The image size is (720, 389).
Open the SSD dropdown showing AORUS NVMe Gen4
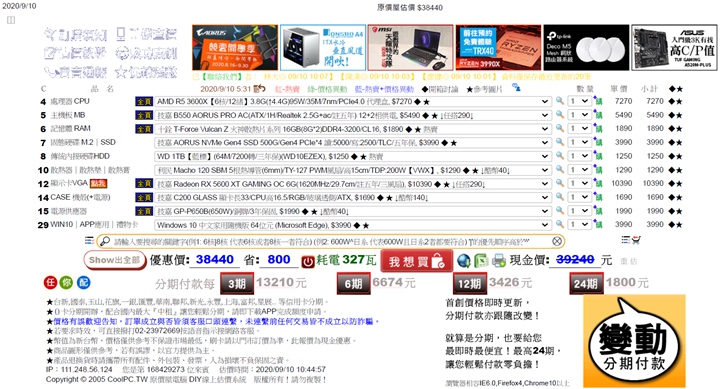tap(353, 142)
